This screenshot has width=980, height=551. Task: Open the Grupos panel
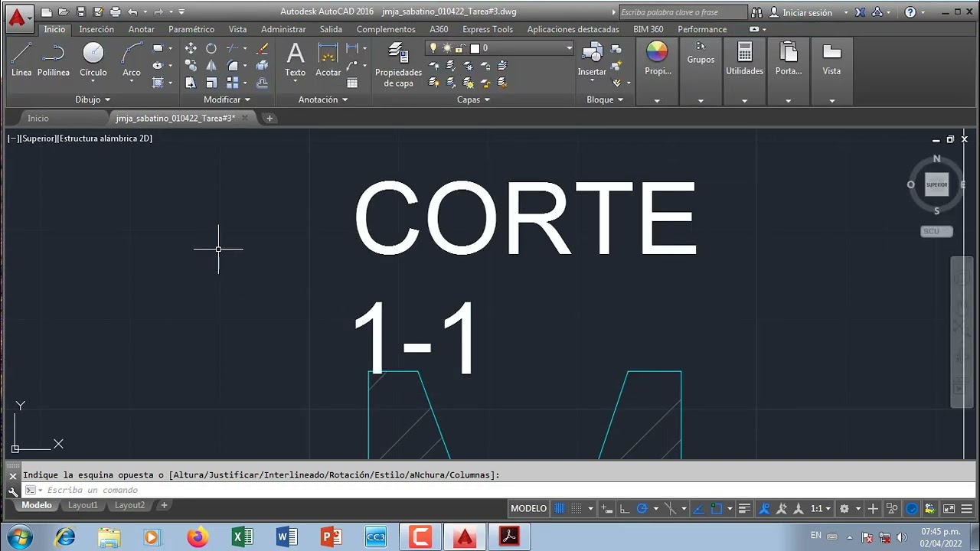pyautogui.click(x=701, y=54)
